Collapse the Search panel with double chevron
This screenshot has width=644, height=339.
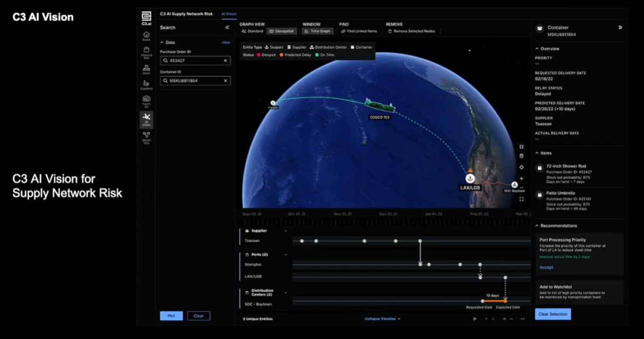pyautogui.click(x=227, y=27)
